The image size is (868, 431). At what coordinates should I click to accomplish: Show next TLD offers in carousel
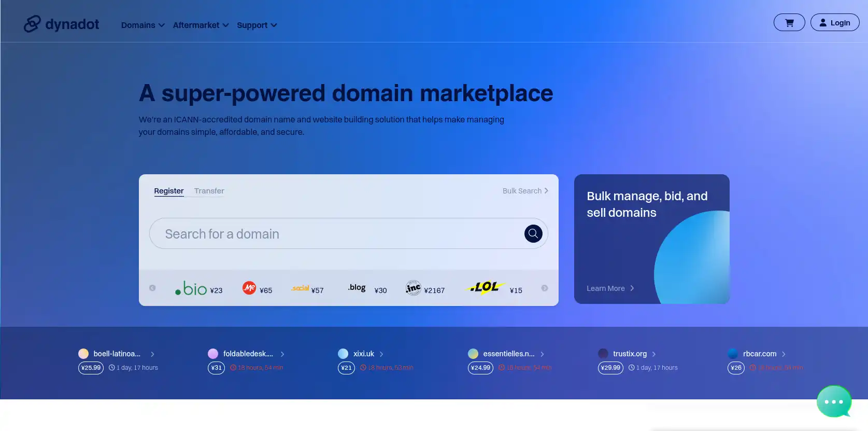545,288
